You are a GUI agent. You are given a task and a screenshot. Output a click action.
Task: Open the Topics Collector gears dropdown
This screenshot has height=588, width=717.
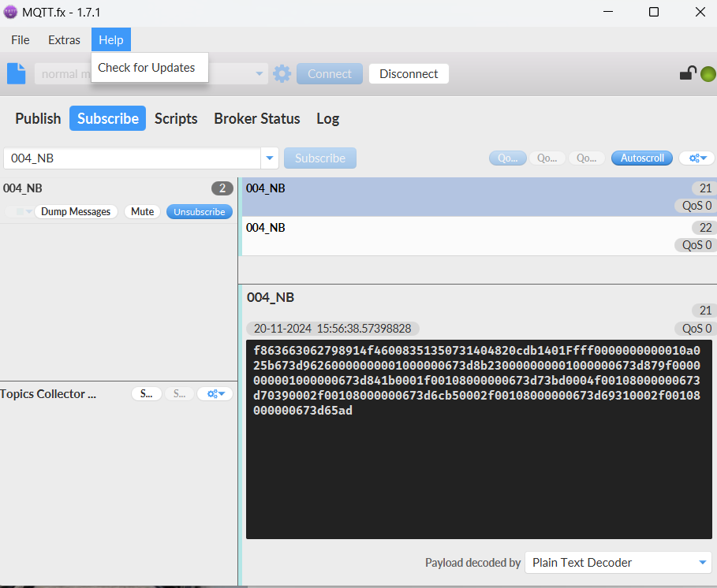coord(215,394)
